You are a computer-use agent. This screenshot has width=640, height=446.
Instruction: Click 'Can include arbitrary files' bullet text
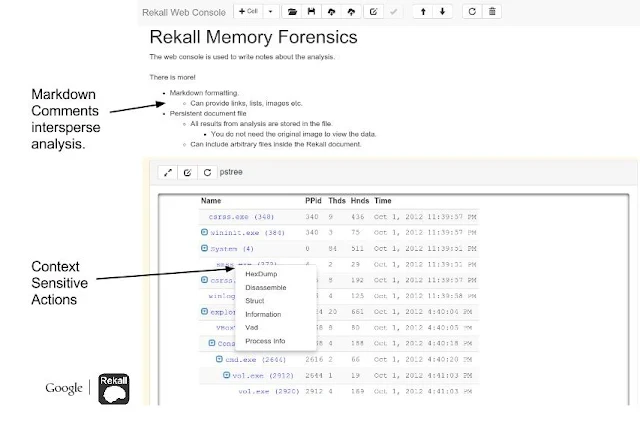point(276,144)
